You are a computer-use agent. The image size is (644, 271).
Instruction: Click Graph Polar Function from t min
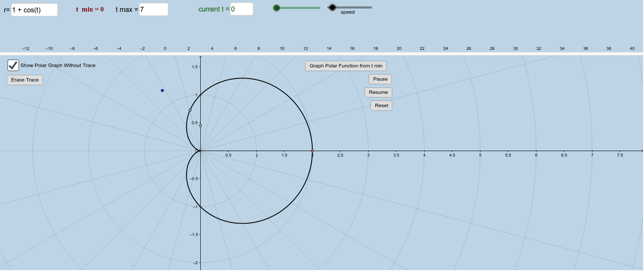pos(345,66)
